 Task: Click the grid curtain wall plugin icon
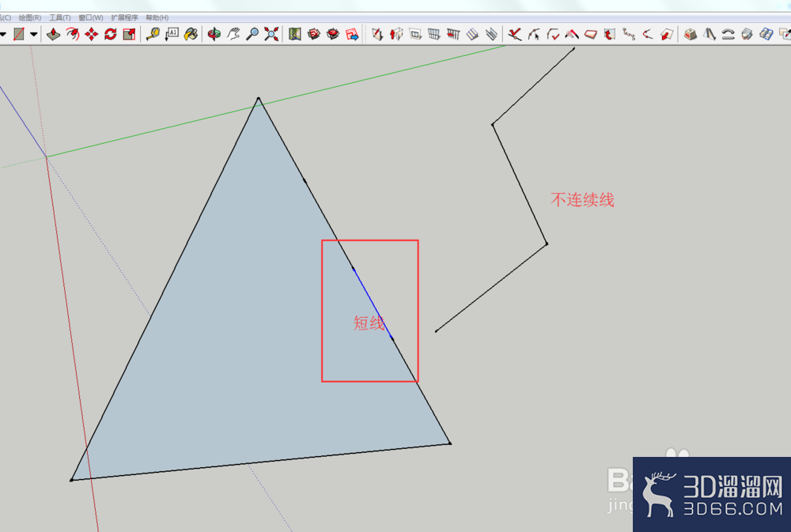433,34
